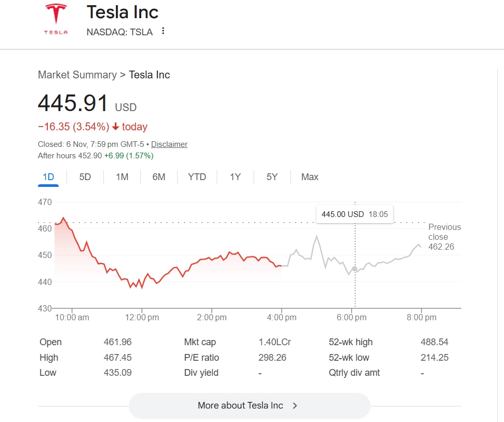Click the grey hover point on the chart
This screenshot has width=504, height=422.
355,269
